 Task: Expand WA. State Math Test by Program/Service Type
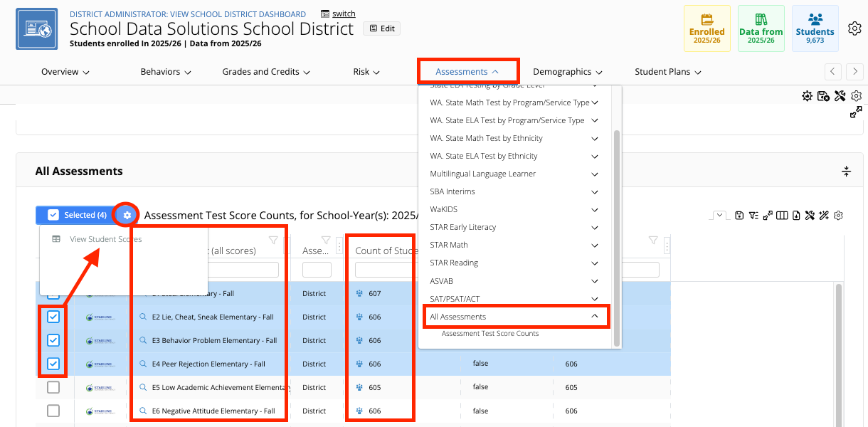point(595,102)
